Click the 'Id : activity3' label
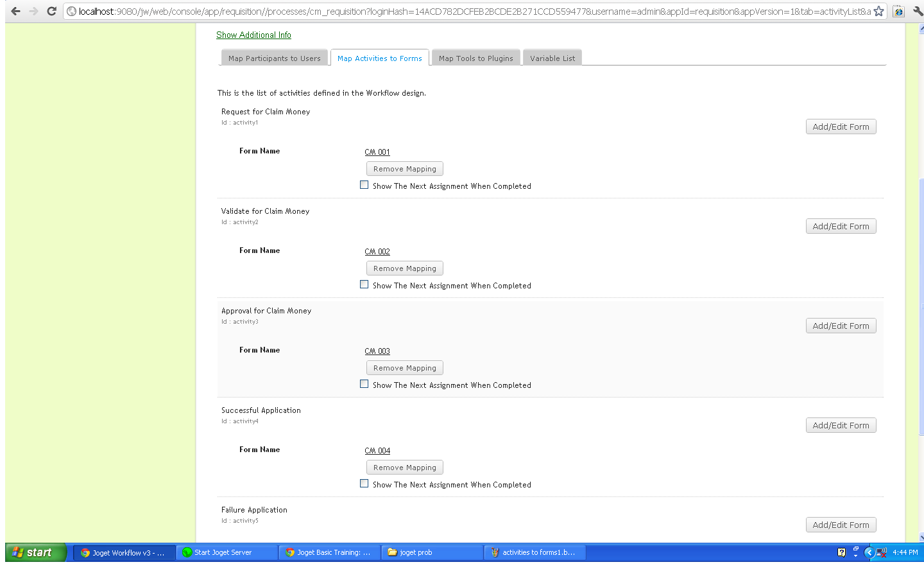Viewport: 924px width, 578px height. 240,322
